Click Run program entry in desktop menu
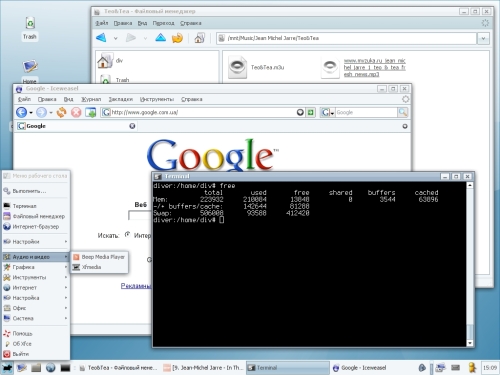The image size is (500, 375). click(x=36, y=191)
